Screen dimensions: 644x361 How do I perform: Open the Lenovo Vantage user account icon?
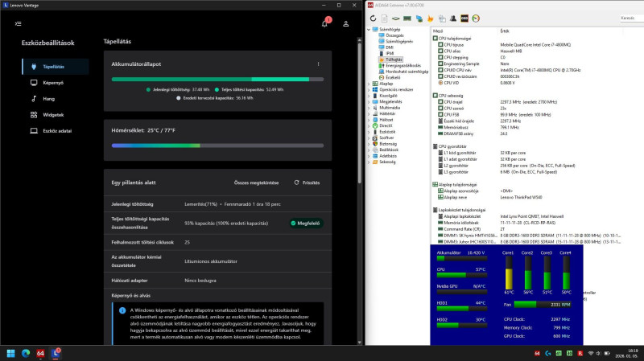tap(346, 24)
